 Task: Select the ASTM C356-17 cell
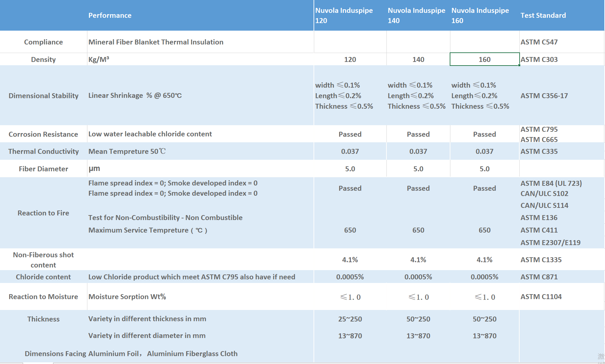pyautogui.click(x=544, y=96)
